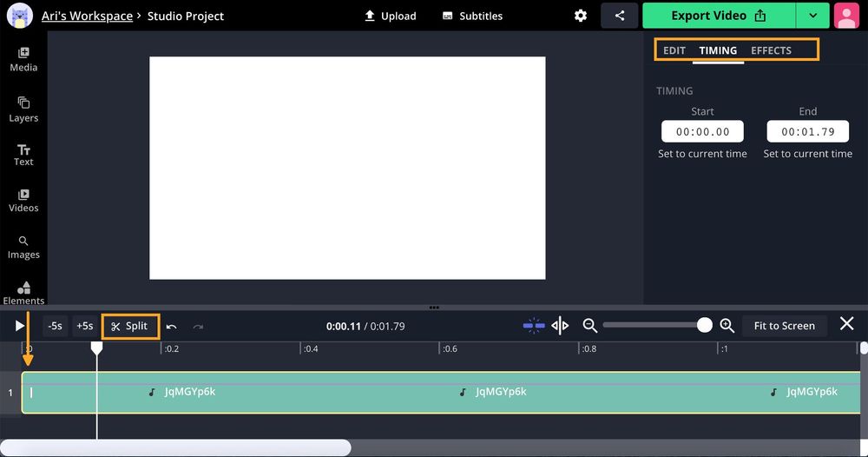Click the Export Video button
The width and height of the screenshot is (868, 457).
coord(719,16)
